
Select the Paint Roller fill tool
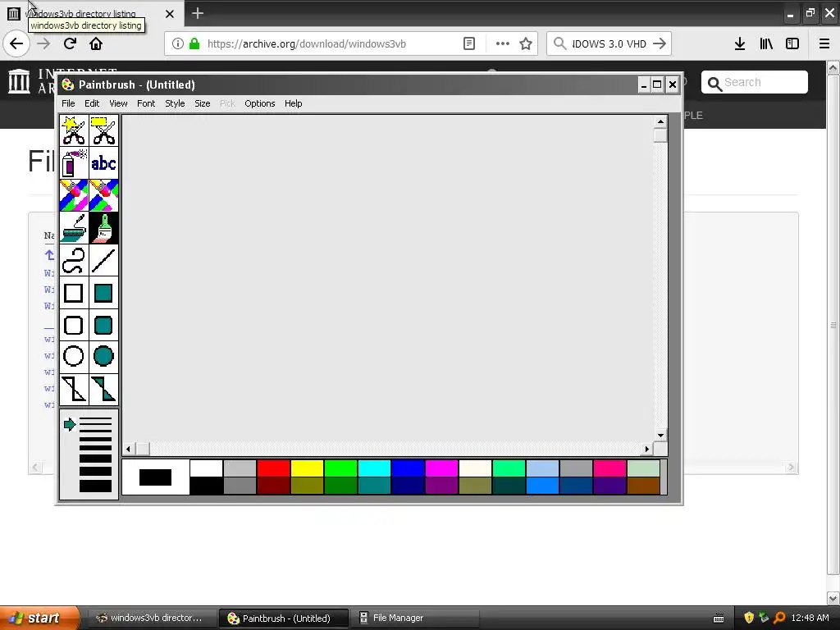pyautogui.click(x=74, y=228)
